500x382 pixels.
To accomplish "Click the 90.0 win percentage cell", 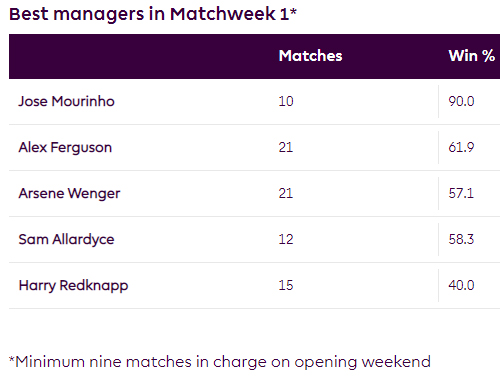I will click(x=461, y=101).
